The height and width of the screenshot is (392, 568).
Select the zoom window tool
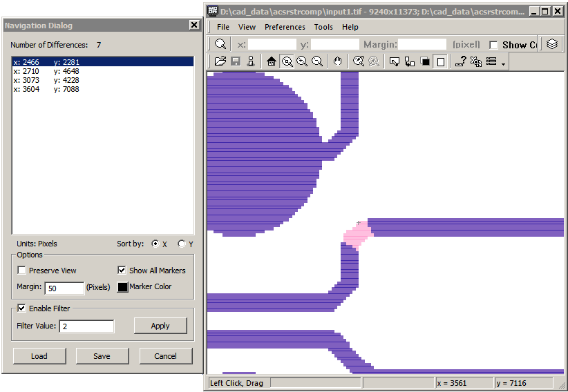pos(287,61)
